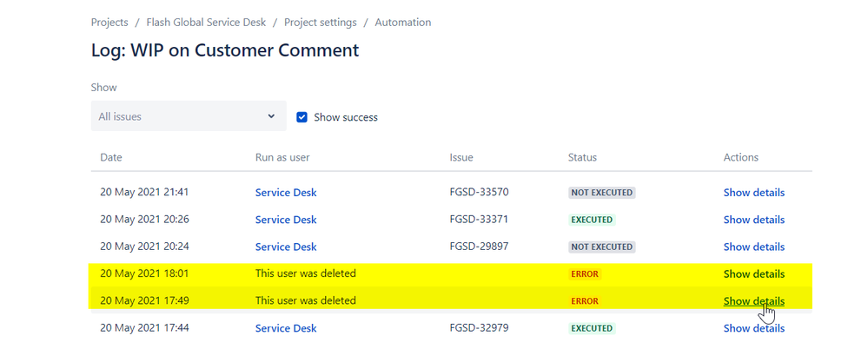Uncheck the Show success checkbox
Viewport: 868px width, 349px height.
(301, 117)
